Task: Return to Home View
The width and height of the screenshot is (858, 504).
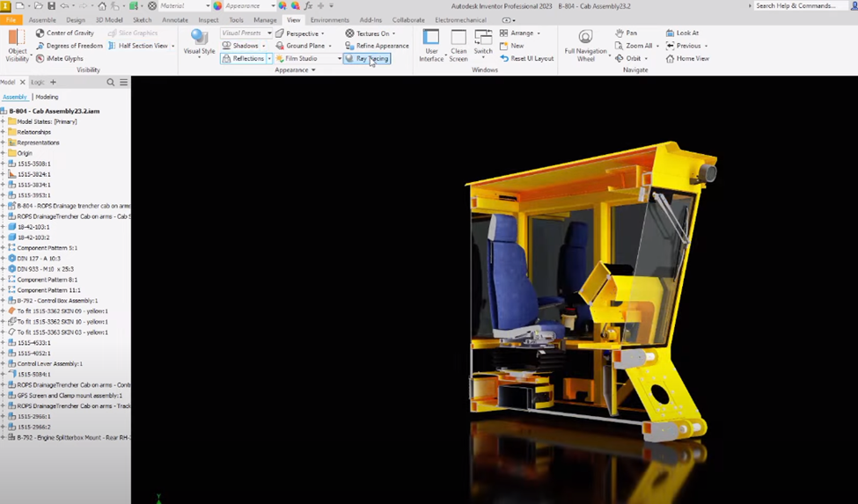Action: (x=688, y=58)
